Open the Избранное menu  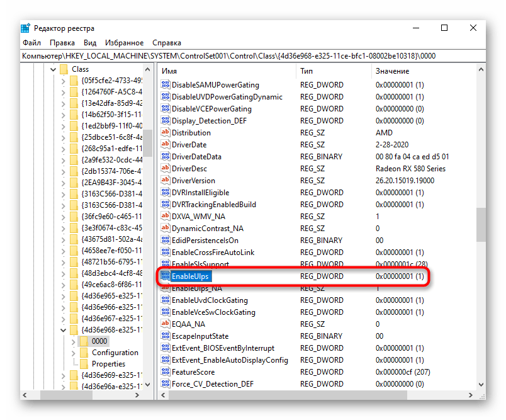pyautogui.click(x=125, y=43)
